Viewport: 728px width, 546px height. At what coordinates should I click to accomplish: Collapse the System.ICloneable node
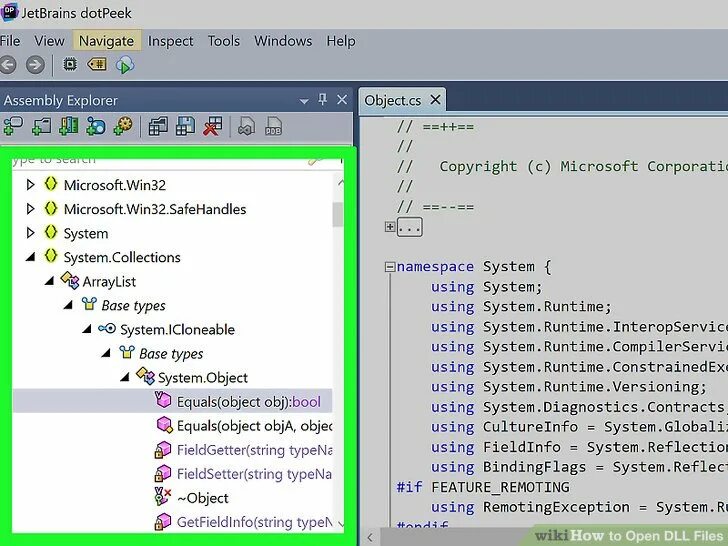(x=87, y=329)
